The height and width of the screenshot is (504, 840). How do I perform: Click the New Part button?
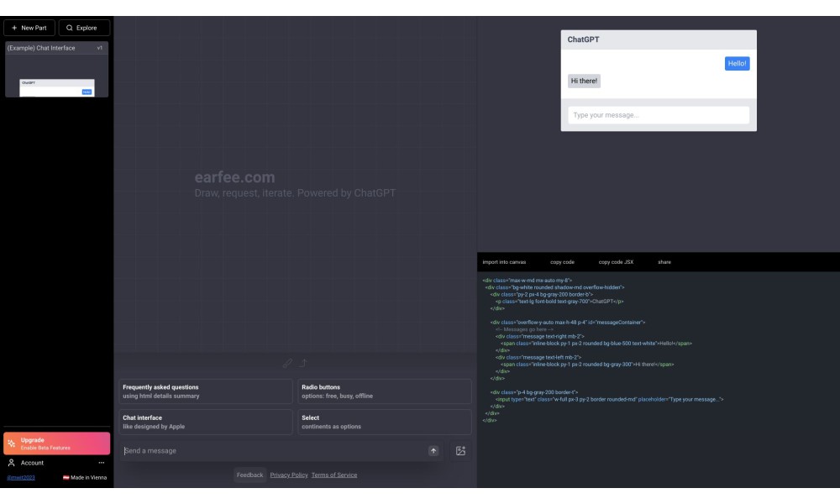pyautogui.click(x=29, y=28)
